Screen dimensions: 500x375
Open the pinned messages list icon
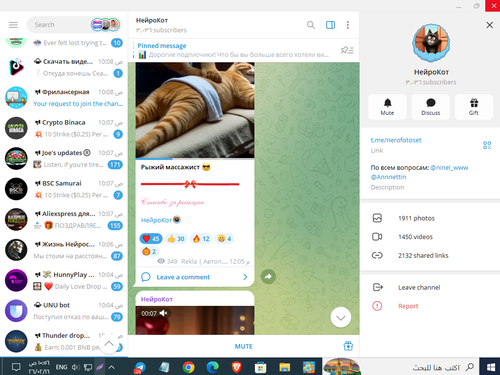pyautogui.click(x=347, y=50)
